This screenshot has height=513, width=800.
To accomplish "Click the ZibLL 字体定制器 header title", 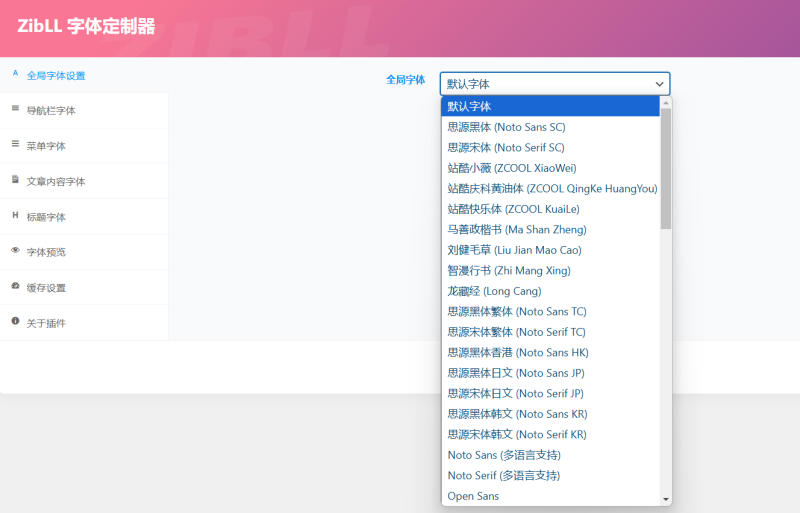I will click(86, 27).
